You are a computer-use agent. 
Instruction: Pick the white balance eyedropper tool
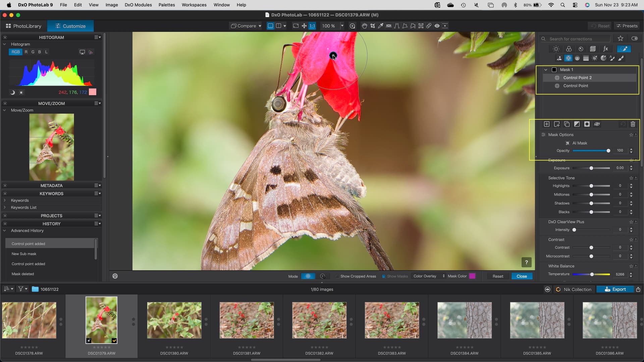[380, 26]
